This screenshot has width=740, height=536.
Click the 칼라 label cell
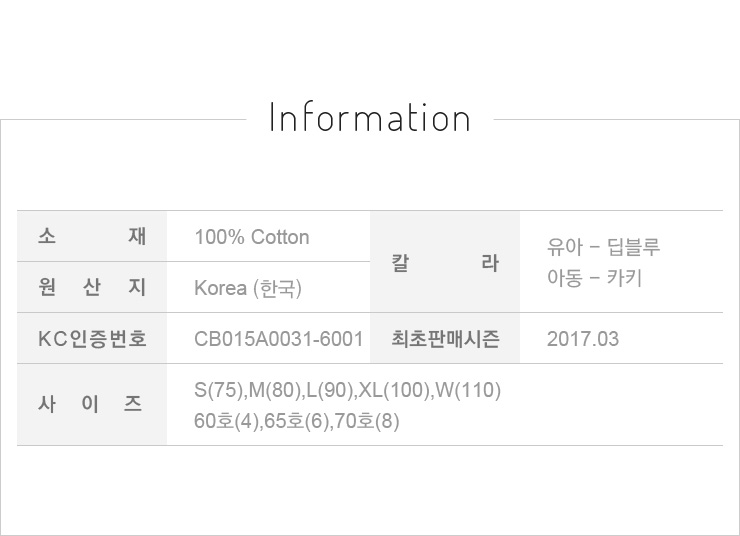[445, 263]
